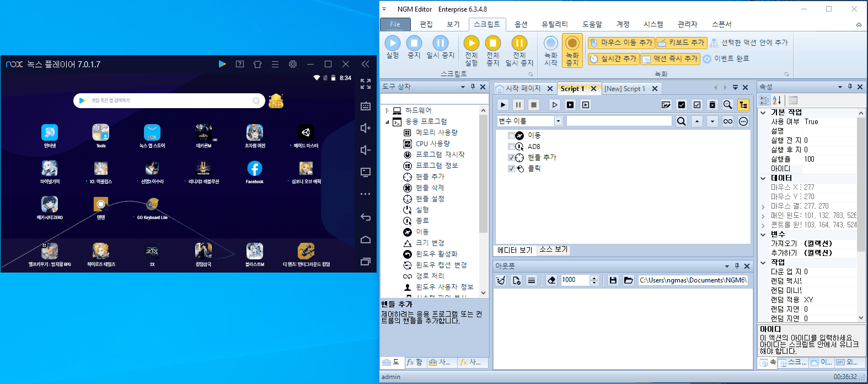The image size is (868, 384).
Task: Click the orange 전체 일시 중지 button
Action: pyautogui.click(x=519, y=51)
